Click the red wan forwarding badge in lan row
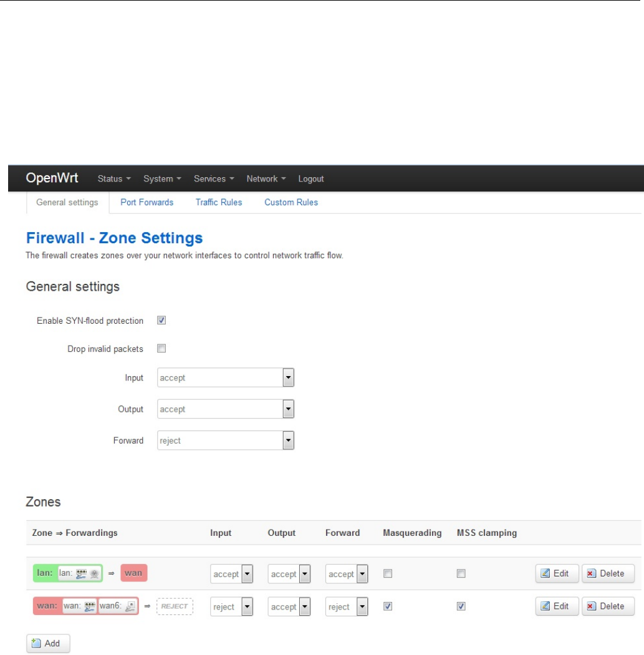The width and height of the screenshot is (644, 655). (x=133, y=573)
